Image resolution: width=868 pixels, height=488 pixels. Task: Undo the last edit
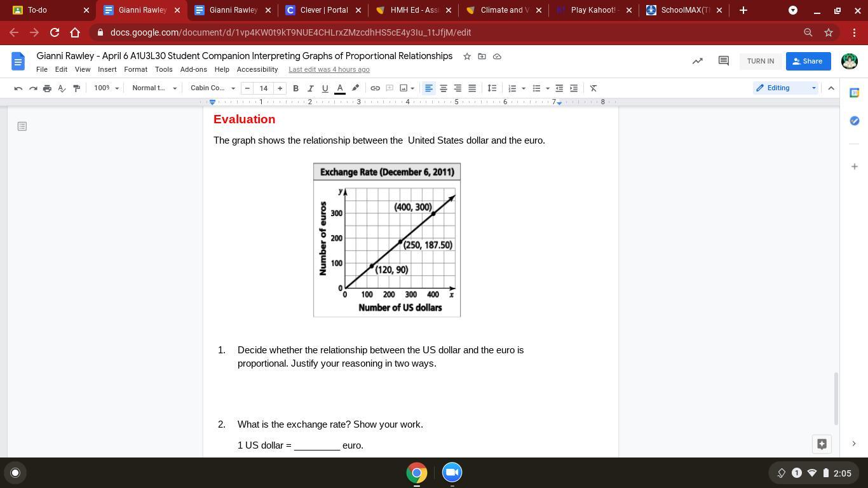tap(18, 88)
